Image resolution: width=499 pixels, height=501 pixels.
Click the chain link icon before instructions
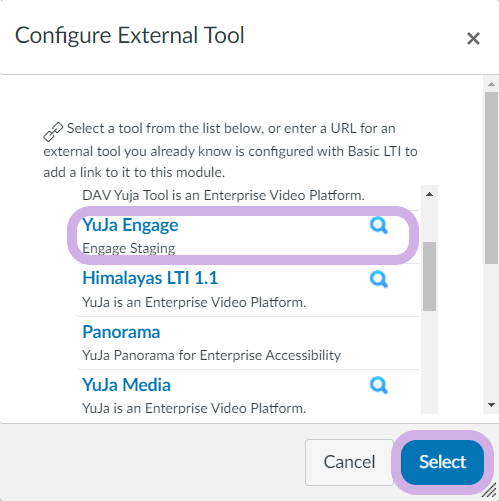click(53, 131)
